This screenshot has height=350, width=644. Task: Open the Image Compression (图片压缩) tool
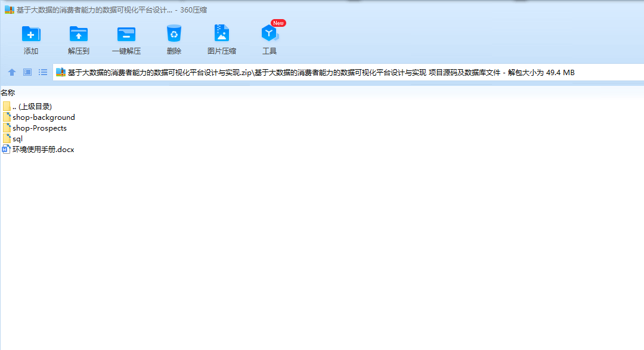[222, 33]
